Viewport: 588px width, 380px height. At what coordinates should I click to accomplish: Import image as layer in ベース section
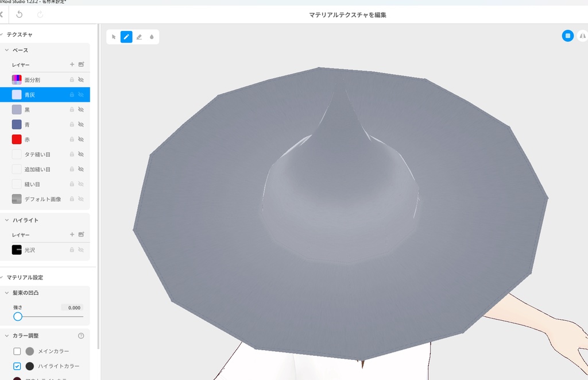pyautogui.click(x=81, y=64)
